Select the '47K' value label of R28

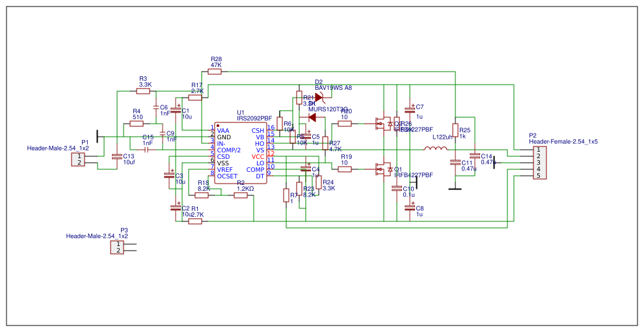216,65
